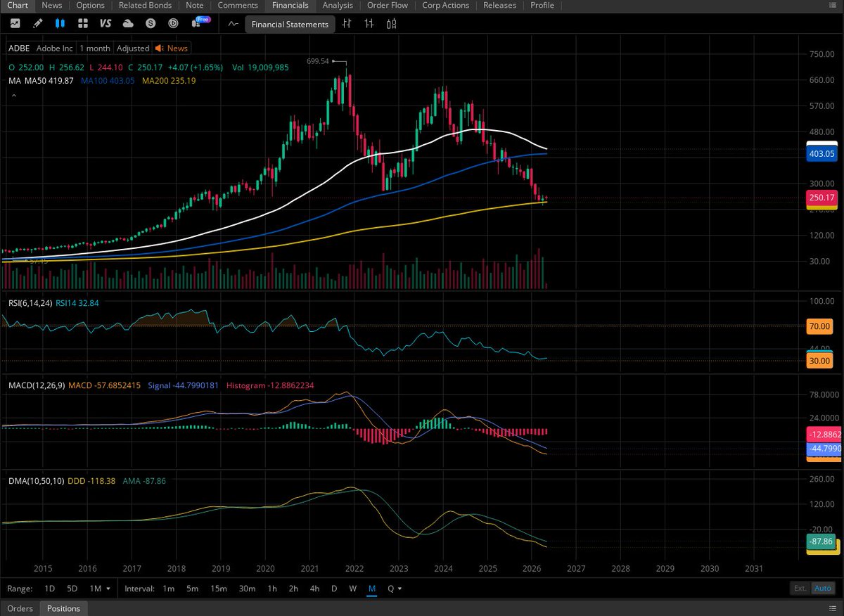The image size is (844, 616).
Task: Open the Q interval dropdown arrow
Action: [x=399, y=589]
